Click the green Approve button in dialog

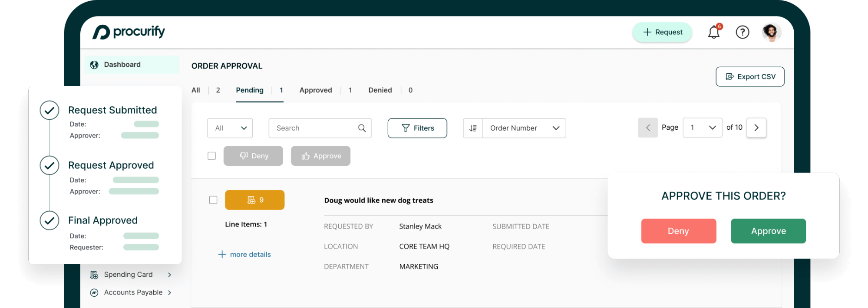[768, 231]
